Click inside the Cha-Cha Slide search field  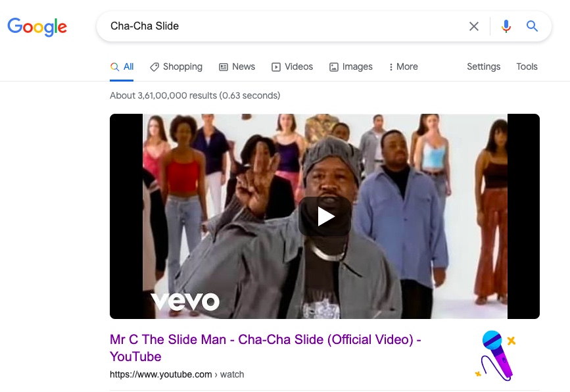click(x=283, y=26)
